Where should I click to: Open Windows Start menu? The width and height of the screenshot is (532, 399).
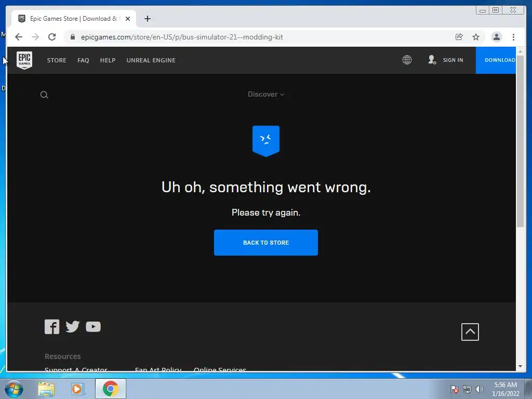click(14, 389)
